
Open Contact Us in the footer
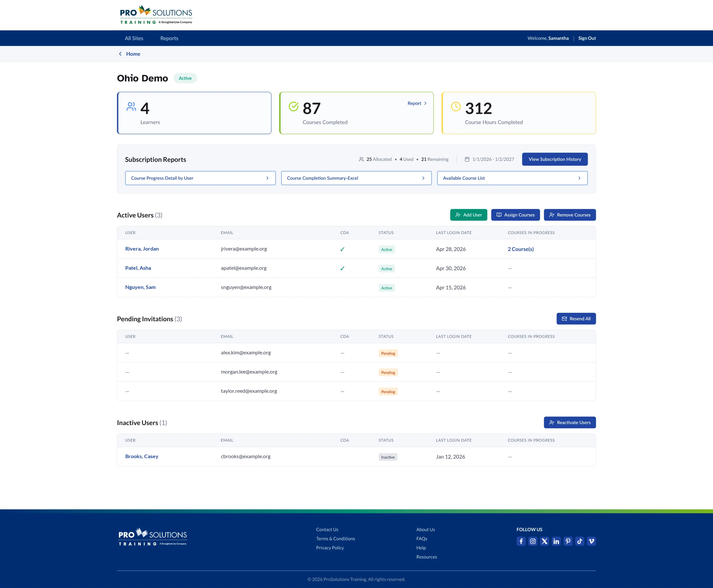point(327,529)
